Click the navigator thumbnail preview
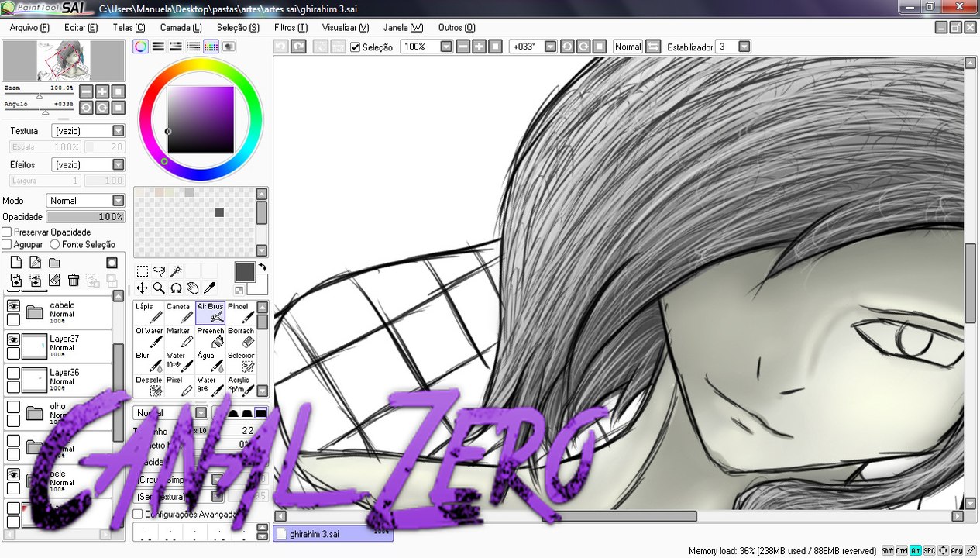Viewport: 980px width, 558px height. click(64, 61)
